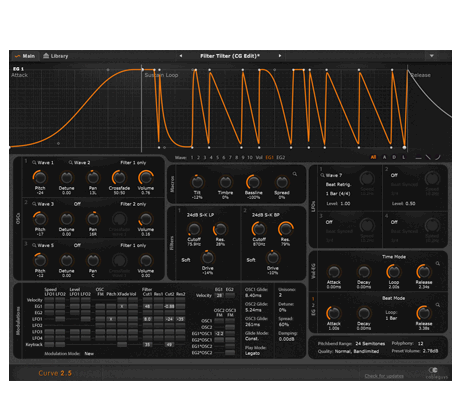
Task: Click the Macros Bassline knob
Action: point(254,182)
